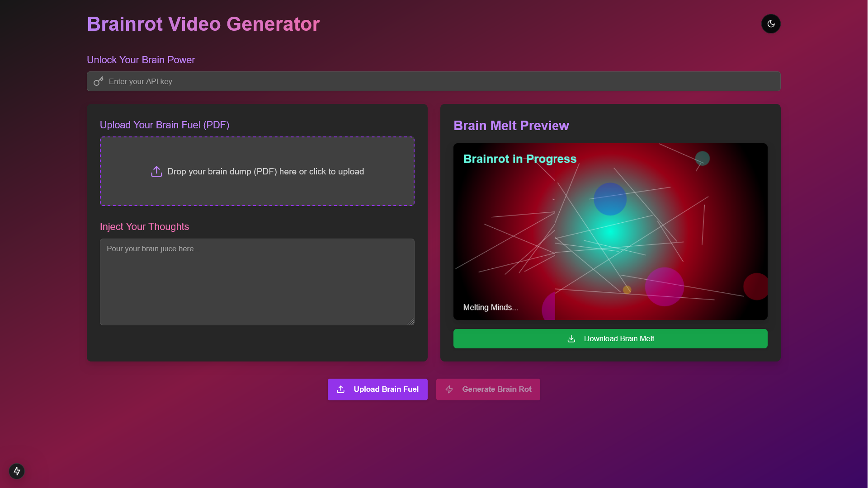The height and width of the screenshot is (488, 868).
Task: Click lightning icon on Generate Brain Rot button
Action: coord(449,389)
